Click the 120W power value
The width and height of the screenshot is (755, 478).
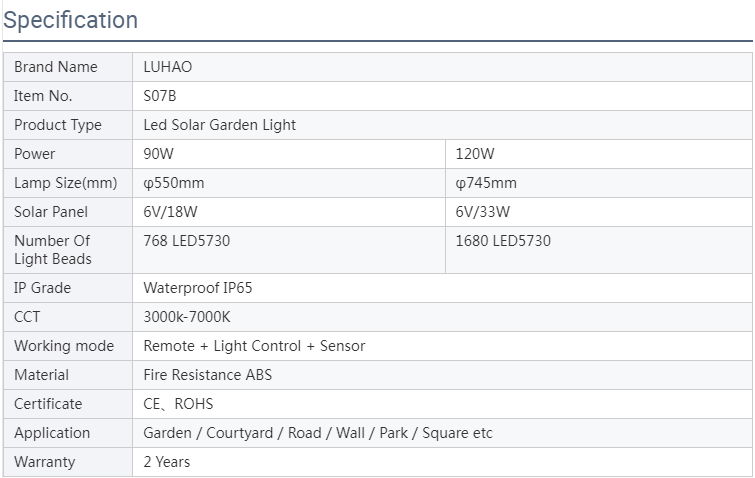coord(475,154)
